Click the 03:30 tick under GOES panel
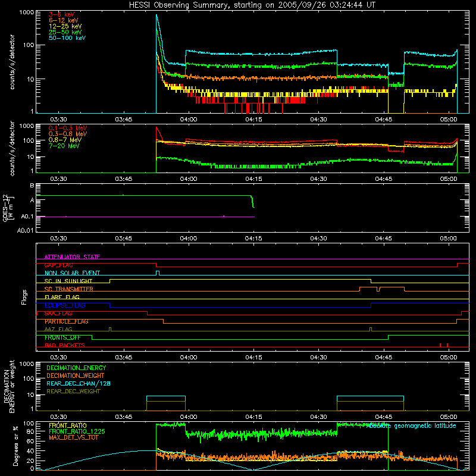Image resolution: width=476 pixels, height=476 pixels. [x=58, y=239]
